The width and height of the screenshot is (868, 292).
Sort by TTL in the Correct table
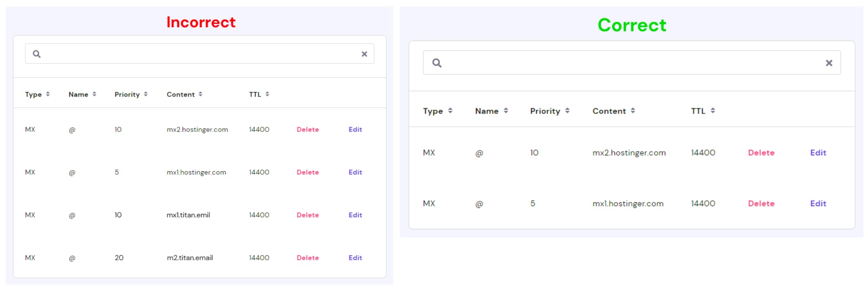pos(703,111)
